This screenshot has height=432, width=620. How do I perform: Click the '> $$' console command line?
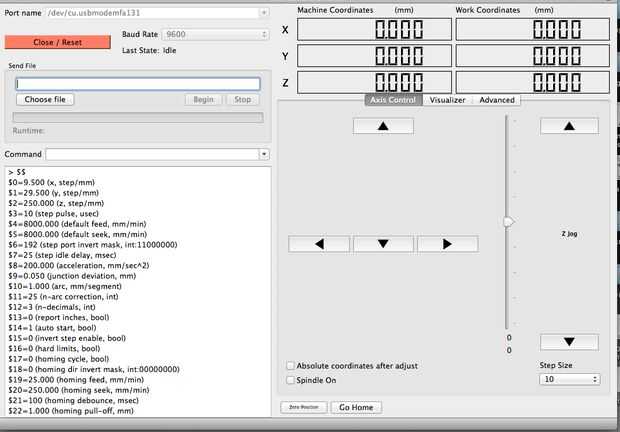tap(17, 172)
